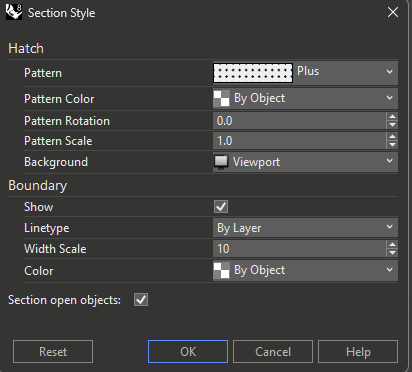
Task: Open the Linetype By Layer dropdown
Action: (305, 228)
